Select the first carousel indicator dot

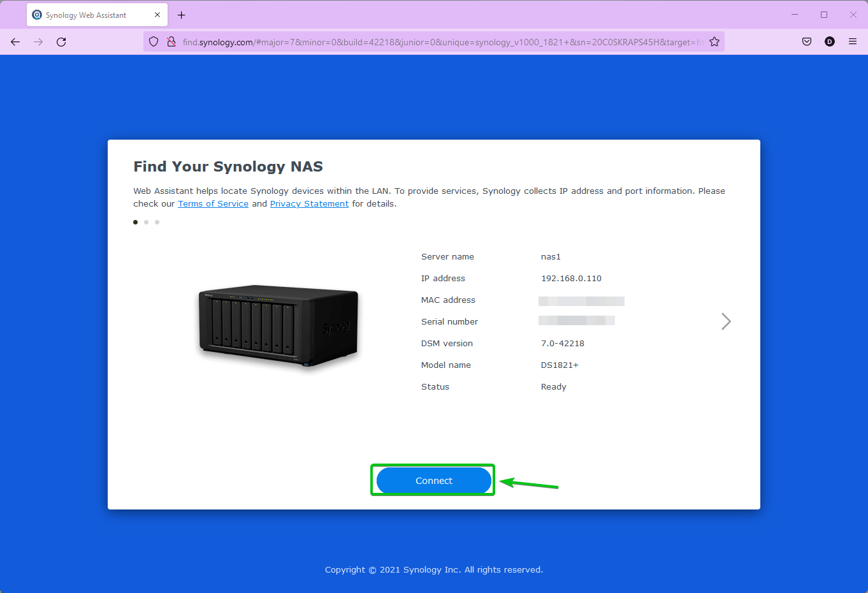(135, 222)
